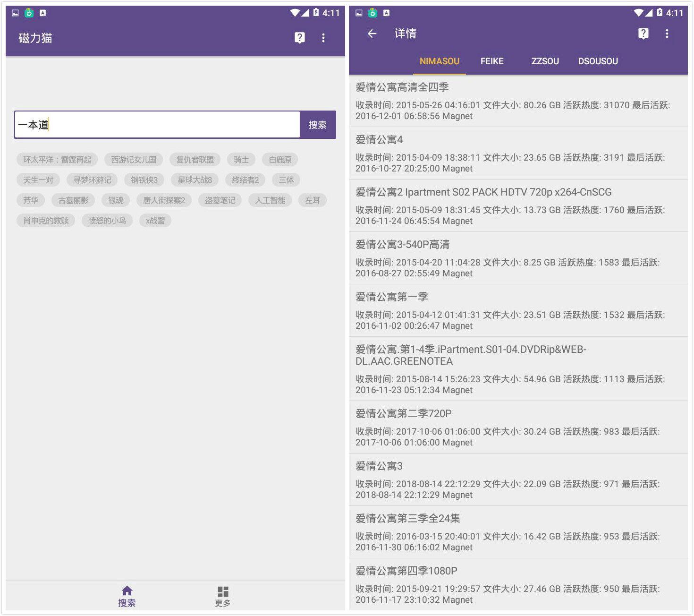Tap the 人工智能 hot keyword
Viewport: 694px width, 616px height.
click(x=270, y=200)
